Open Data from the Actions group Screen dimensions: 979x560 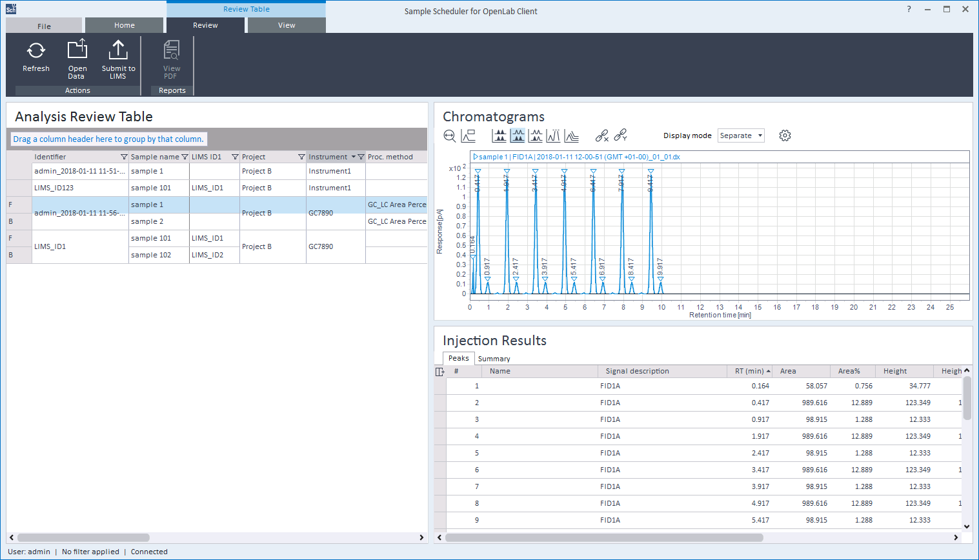coord(77,50)
